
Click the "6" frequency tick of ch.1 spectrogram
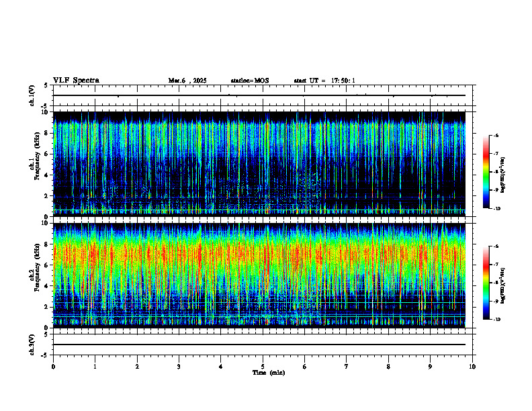48,154
